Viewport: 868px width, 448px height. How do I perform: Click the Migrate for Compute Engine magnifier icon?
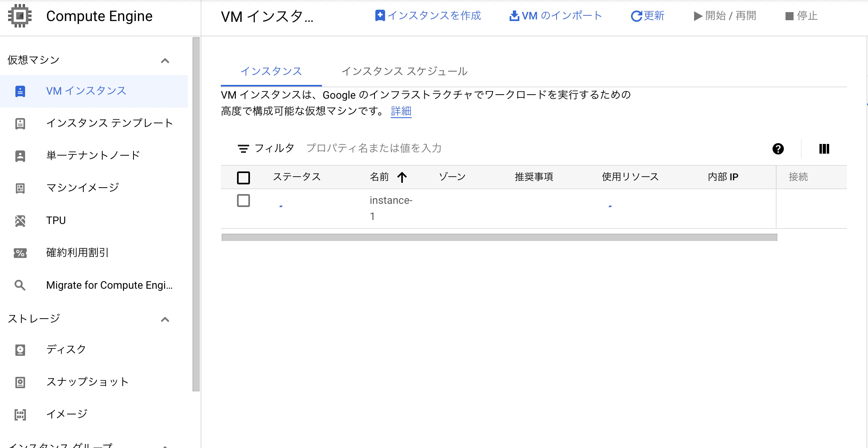[x=20, y=285]
